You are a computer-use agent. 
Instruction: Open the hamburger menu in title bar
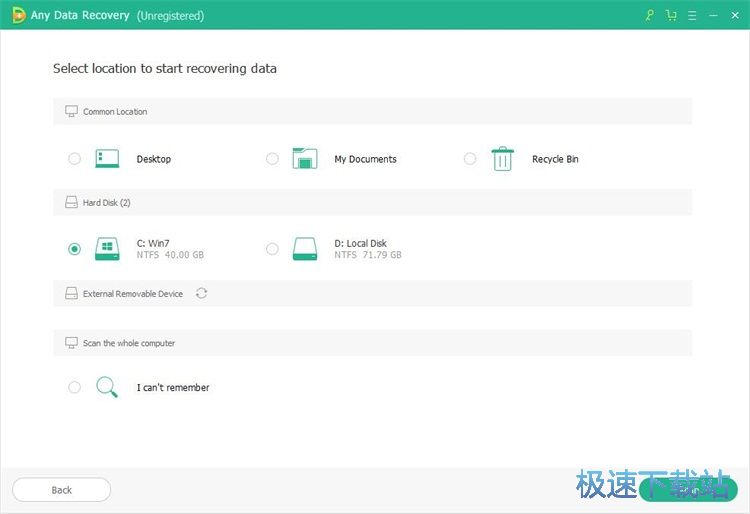[x=690, y=16]
